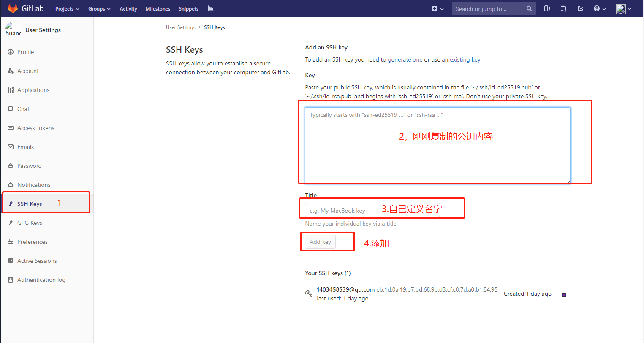
Task: Click the Preferences sliders icon
Action: pos(11,242)
